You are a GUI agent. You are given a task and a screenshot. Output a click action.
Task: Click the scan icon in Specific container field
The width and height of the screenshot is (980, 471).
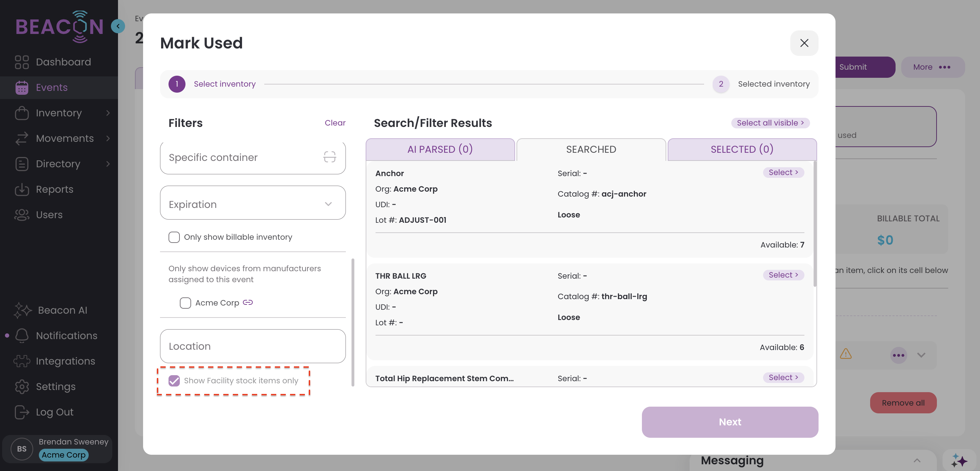330,157
